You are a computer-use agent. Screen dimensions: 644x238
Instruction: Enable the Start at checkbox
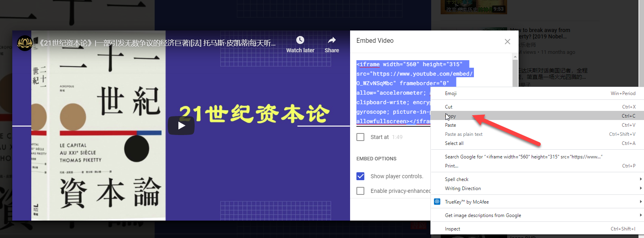click(360, 137)
